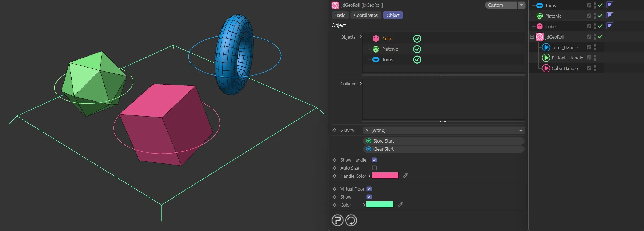This screenshot has width=644, height=231.
Task: Switch to the Coordinates tab
Action: (x=366, y=15)
